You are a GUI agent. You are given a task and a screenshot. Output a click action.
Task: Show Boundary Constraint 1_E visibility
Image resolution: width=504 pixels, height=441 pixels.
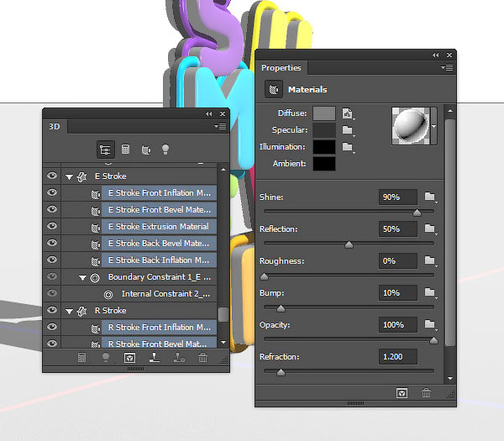click(x=52, y=276)
